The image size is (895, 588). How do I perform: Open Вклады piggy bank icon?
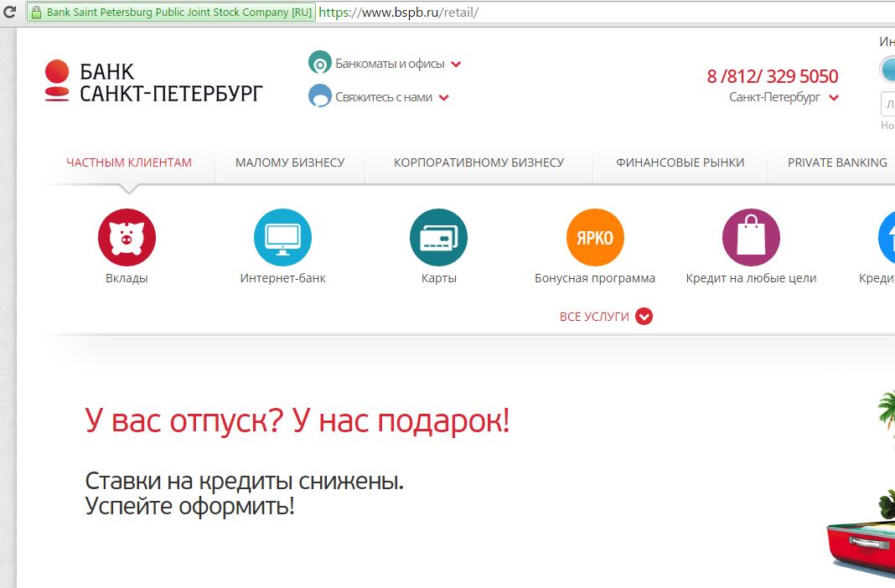point(127,237)
